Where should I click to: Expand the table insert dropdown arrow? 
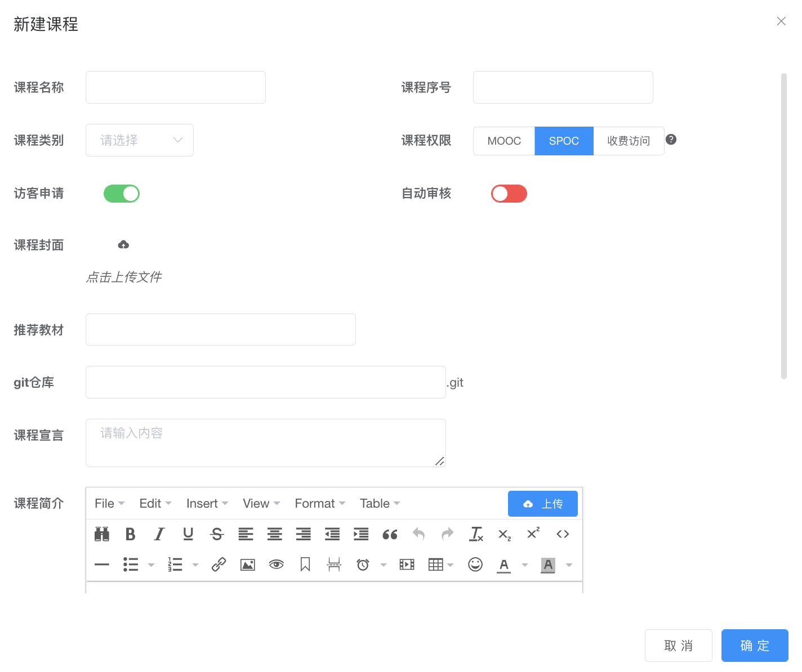[x=451, y=565]
